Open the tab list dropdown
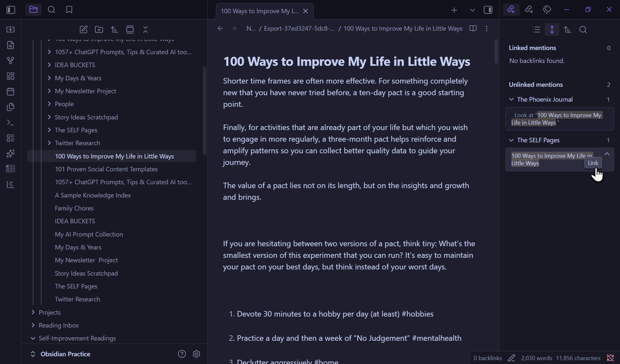The image size is (620, 364). [472, 10]
